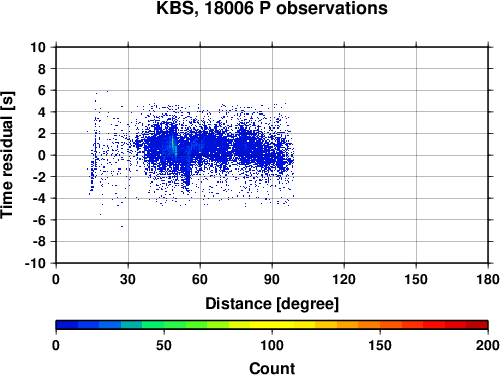
Task: Click the x-axis tick label 180
Action: 488,279
